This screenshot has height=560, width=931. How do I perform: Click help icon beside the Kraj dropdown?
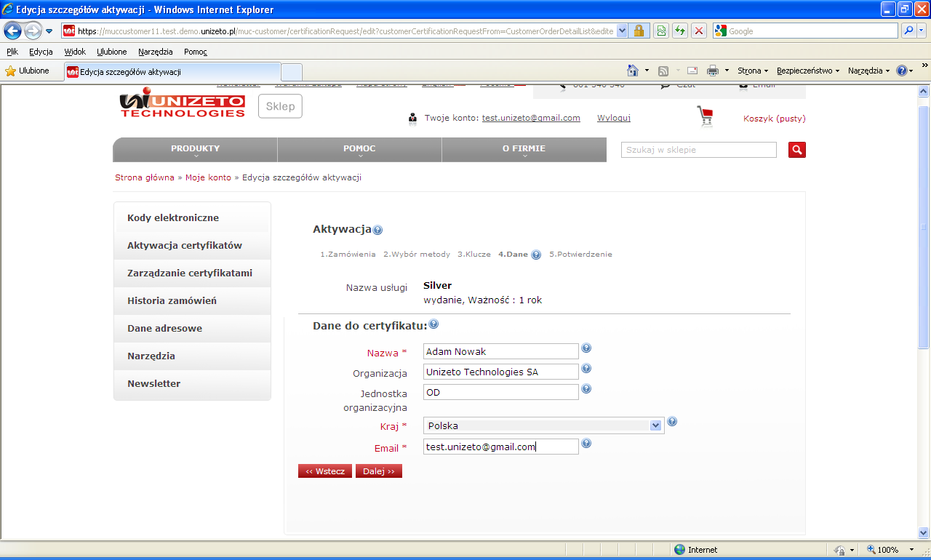tap(672, 421)
